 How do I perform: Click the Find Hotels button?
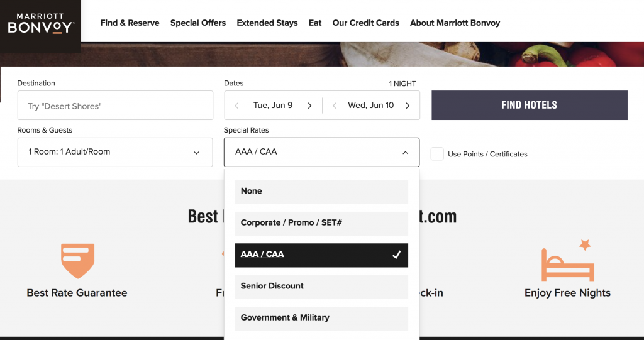530,105
